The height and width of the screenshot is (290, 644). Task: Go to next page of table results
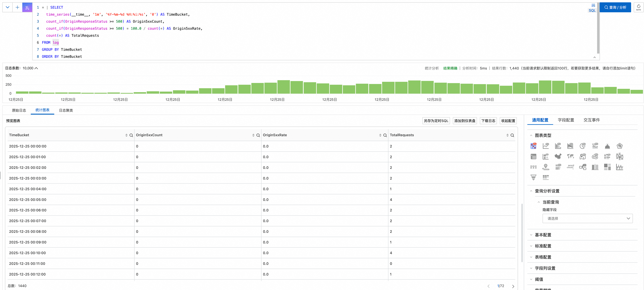(x=513, y=286)
